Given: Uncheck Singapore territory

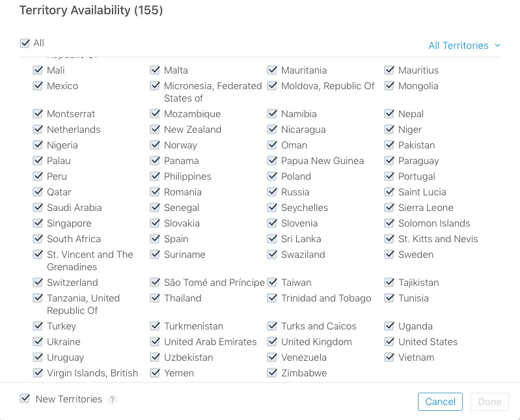Looking at the screenshot, I should [38, 223].
